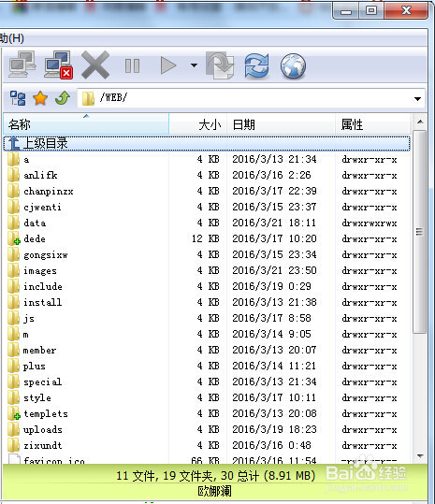435x504 pixels.
Task: Click the Disconnect icon with red X
Action: (x=59, y=65)
